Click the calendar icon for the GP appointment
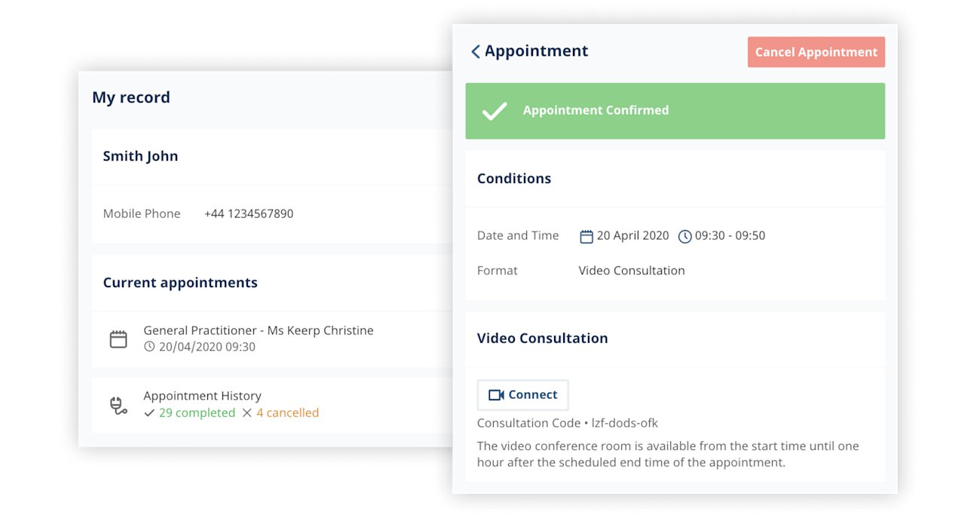This screenshot has height=518, width=980. 118,339
